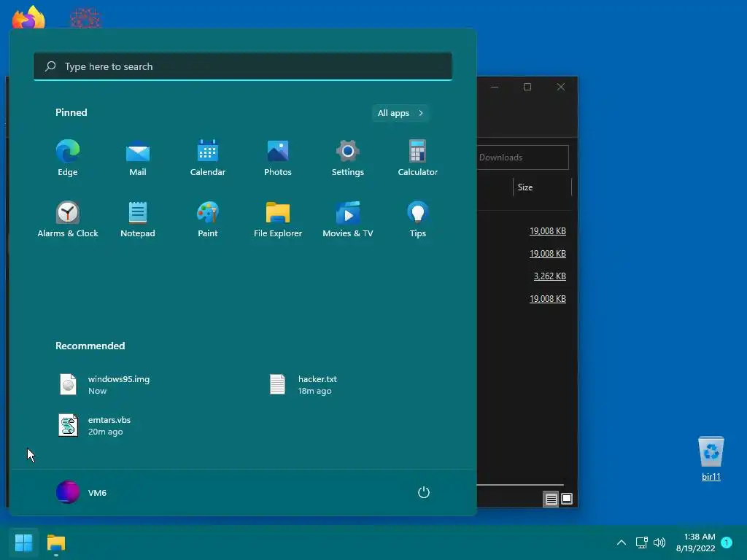Open the Tips app
Screen dimensions: 747x560
tap(418, 219)
